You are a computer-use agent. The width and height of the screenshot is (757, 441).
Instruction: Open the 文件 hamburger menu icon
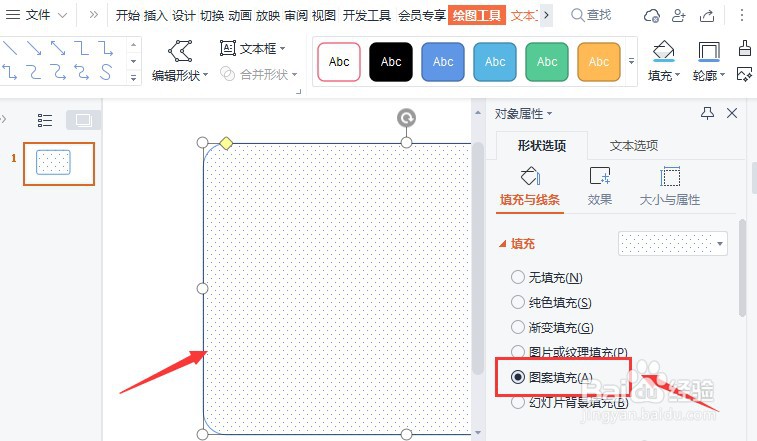(13, 15)
